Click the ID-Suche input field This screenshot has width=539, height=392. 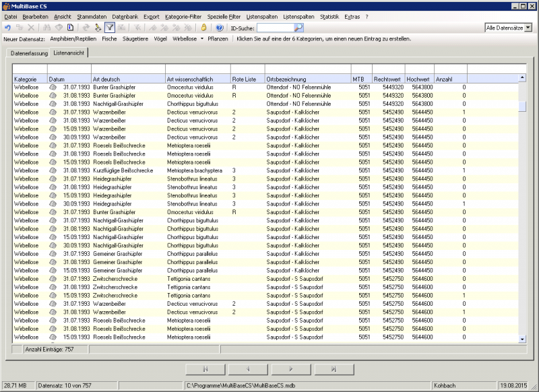276,28
